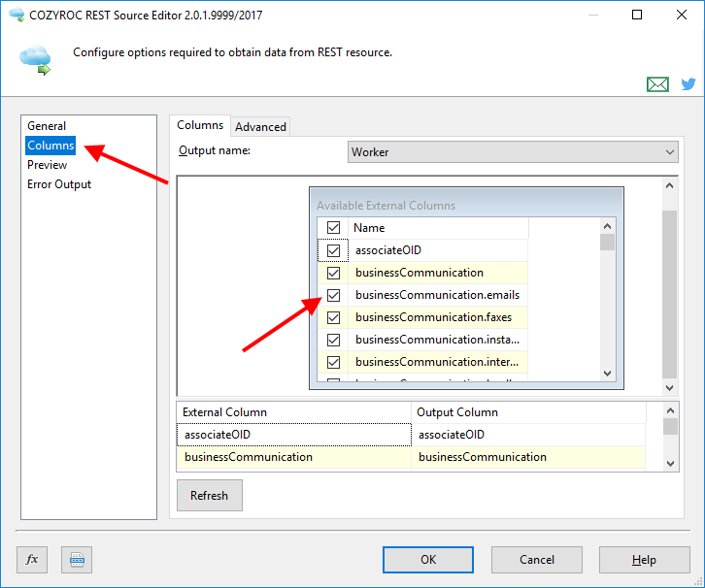705x588 pixels.
Task: Select Error Output in the left panel
Action: click(59, 184)
